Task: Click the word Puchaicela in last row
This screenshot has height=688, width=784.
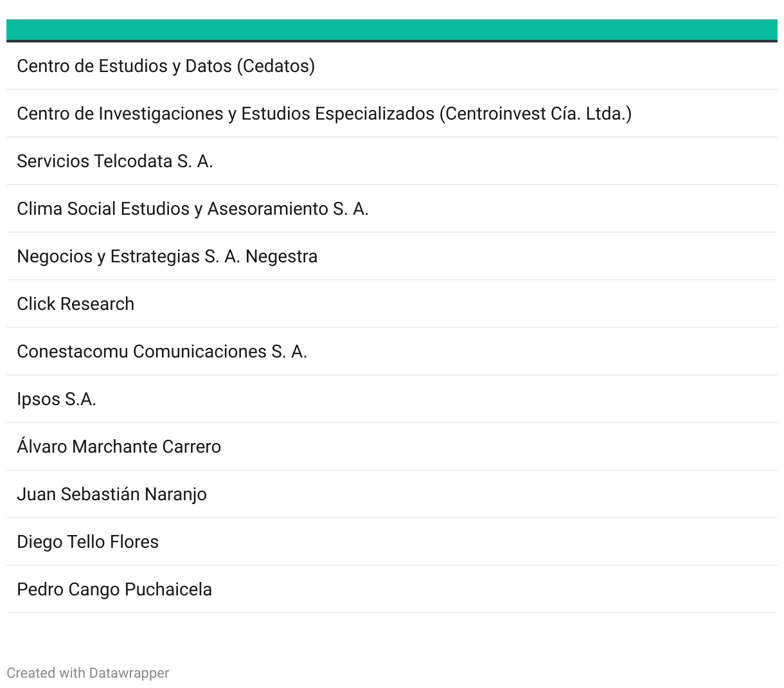Action: [168, 590]
